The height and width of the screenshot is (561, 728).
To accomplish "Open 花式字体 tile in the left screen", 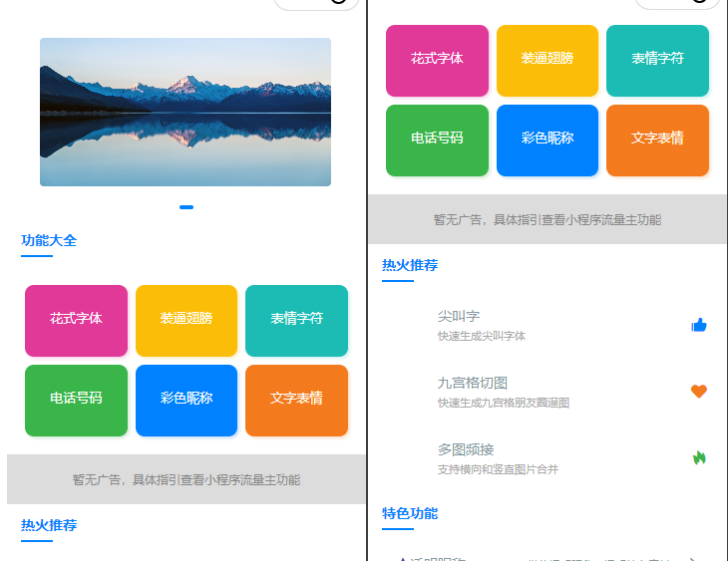I will (76, 321).
